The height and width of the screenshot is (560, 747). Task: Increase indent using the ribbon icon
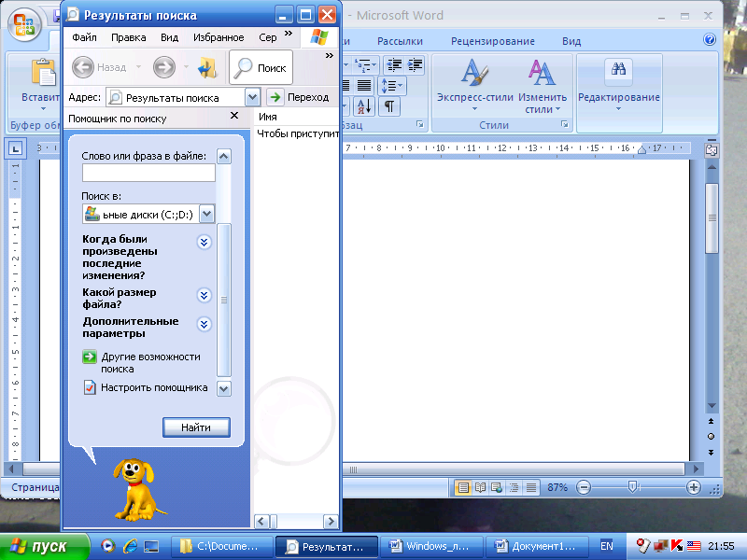(415, 64)
